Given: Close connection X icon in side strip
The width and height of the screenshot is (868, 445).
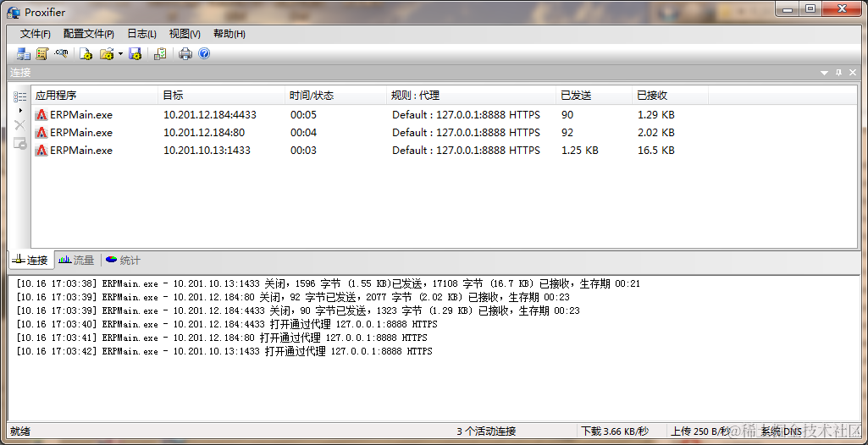Looking at the screenshot, I should click(20, 125).
